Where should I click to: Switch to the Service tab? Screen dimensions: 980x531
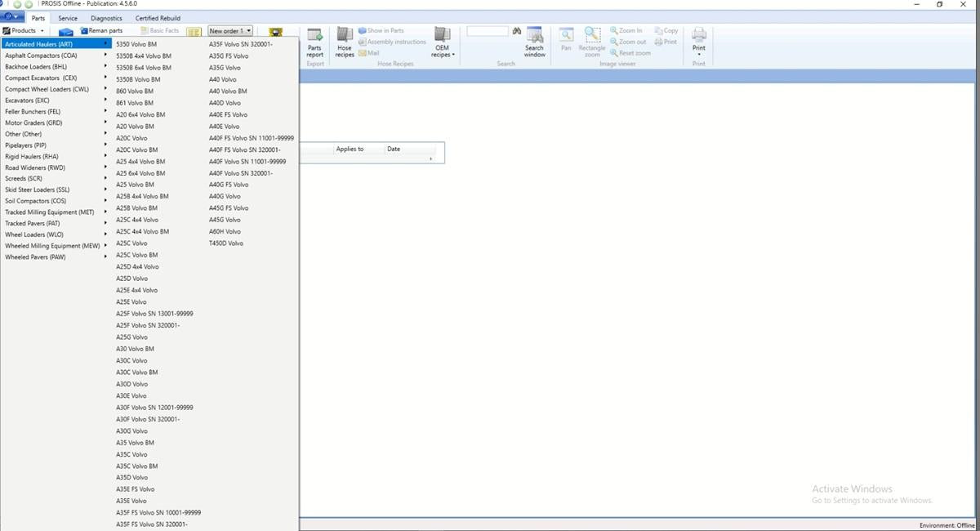coord(68,18)
